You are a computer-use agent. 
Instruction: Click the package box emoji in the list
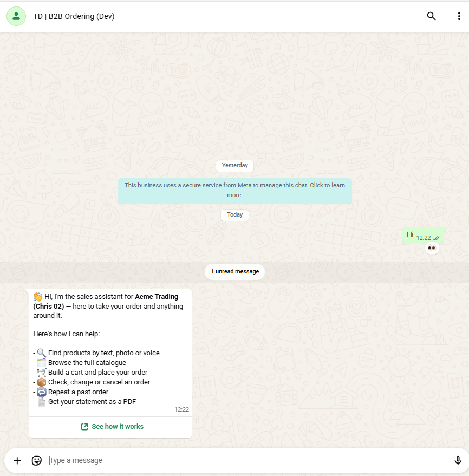point(42,382)
